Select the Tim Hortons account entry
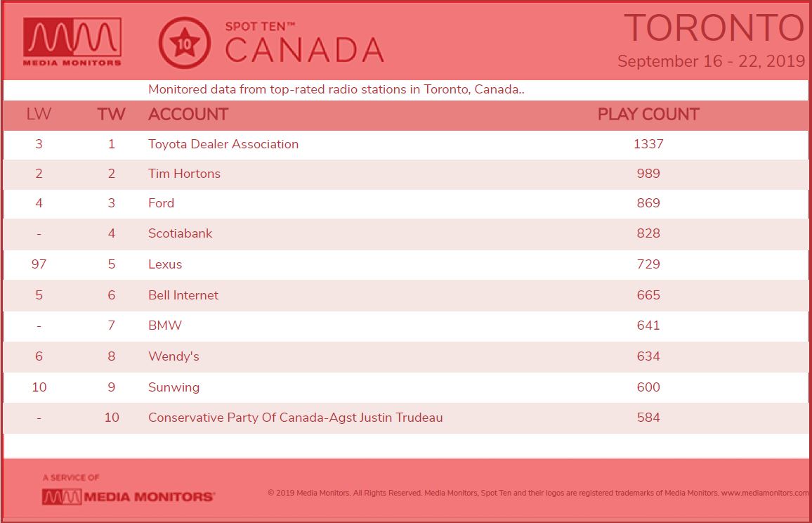 (x=184, y=174)
